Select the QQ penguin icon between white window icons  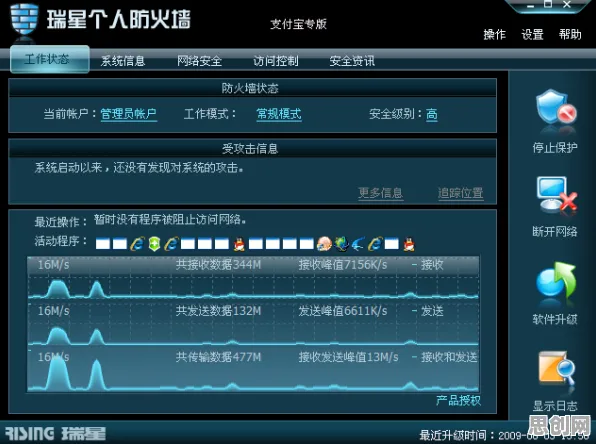(x=239, y=244)
